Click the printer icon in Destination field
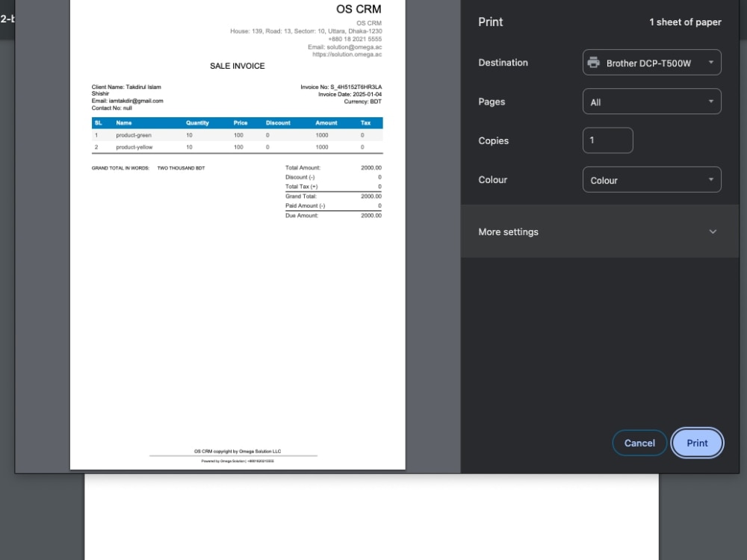The image size is (747, 560). pos(593,63)
